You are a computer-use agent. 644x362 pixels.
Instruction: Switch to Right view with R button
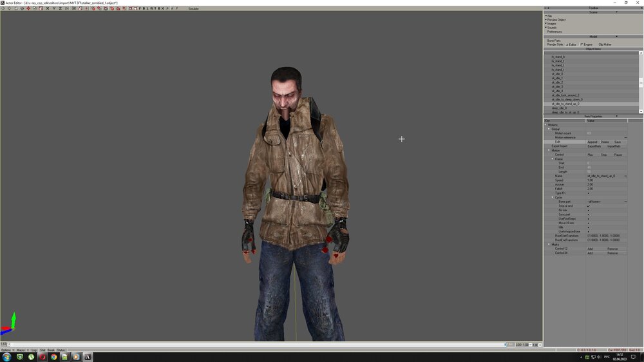[151, 8]
